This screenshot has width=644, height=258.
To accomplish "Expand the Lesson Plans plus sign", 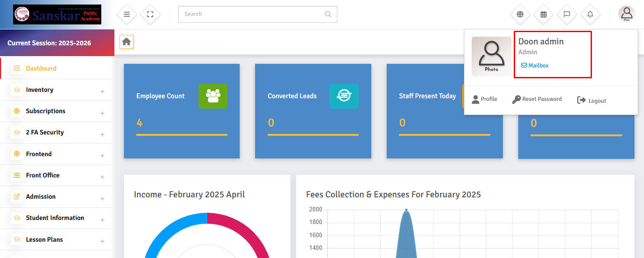I will coord(102,241).
